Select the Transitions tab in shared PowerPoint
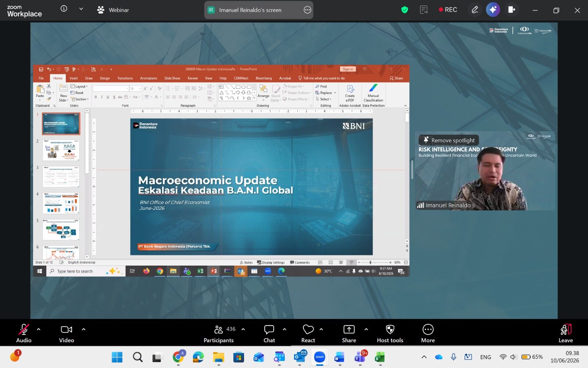588x368 pixels. pyautogui.click(x=125, y=78)
